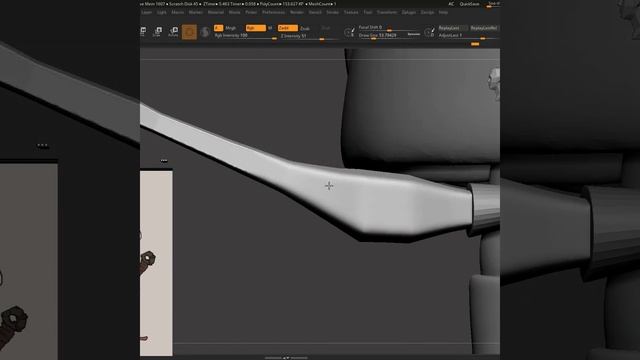Open the Marker menu
This screenshot has width=640, height=360.
click(196, 12)
